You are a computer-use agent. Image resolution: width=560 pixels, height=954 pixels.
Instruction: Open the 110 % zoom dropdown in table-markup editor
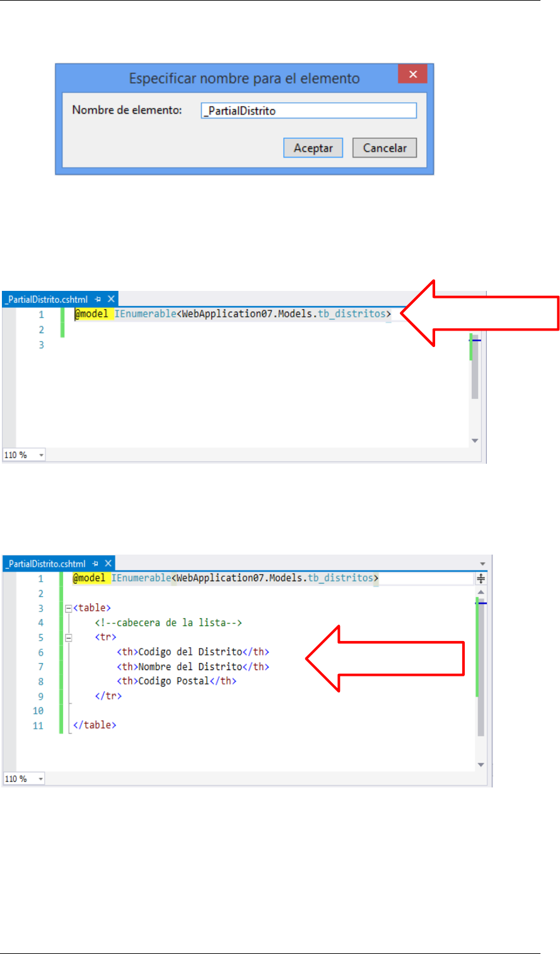[41, 779]
